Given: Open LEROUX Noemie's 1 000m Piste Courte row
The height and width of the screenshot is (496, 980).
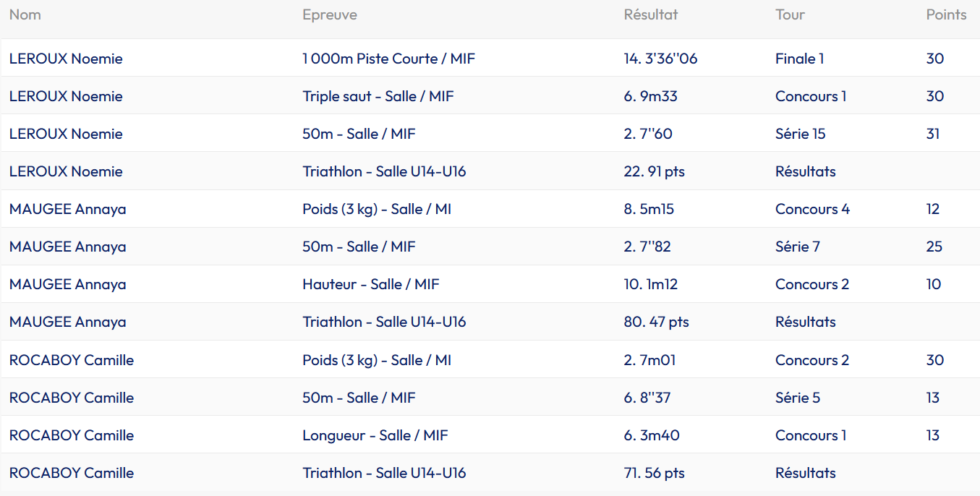Looking at the screenshot, I should coord(66,59).
